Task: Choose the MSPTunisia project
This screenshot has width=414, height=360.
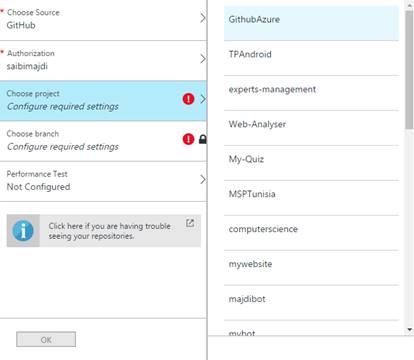Action: click(x=311, y=198)
